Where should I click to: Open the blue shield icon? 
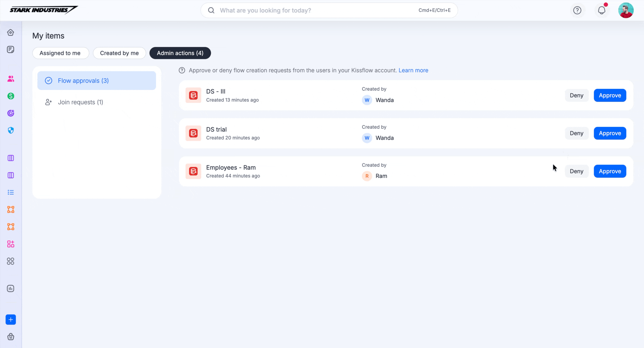11,130
